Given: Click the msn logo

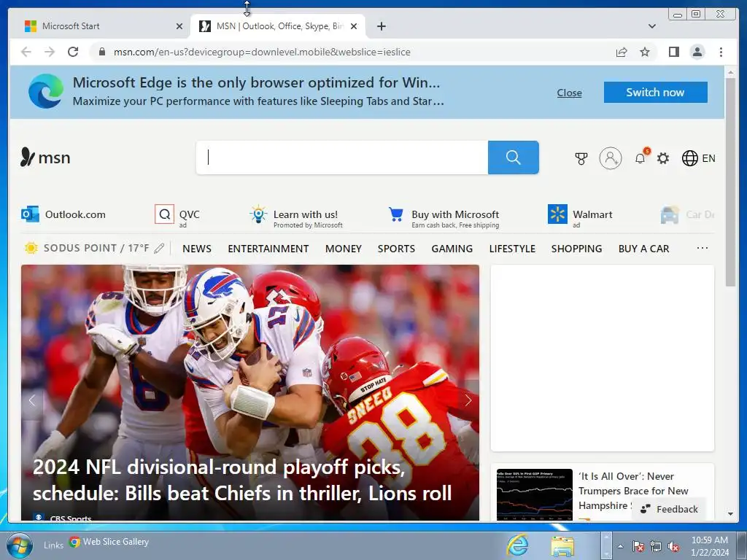Looking at the screenshot, I should pyautogui.click(x=45, y=157).
